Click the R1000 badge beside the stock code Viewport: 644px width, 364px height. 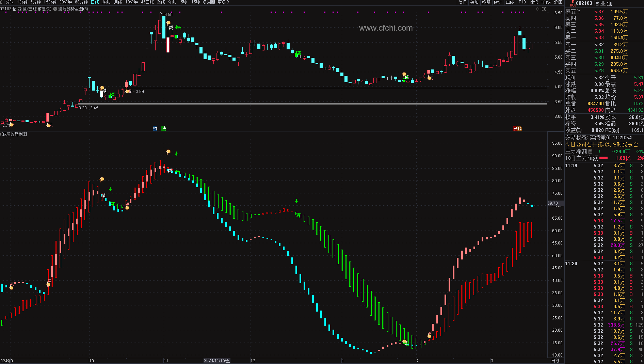(573, 3)
